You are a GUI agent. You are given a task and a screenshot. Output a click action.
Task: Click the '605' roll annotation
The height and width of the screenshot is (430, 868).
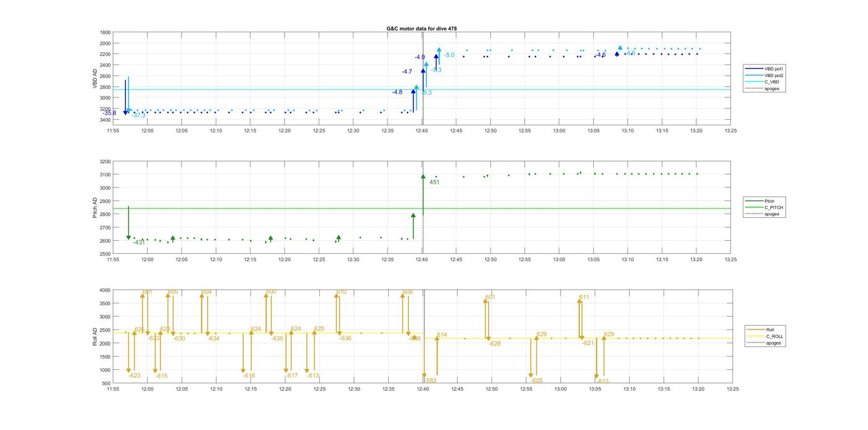click(173, 292)
